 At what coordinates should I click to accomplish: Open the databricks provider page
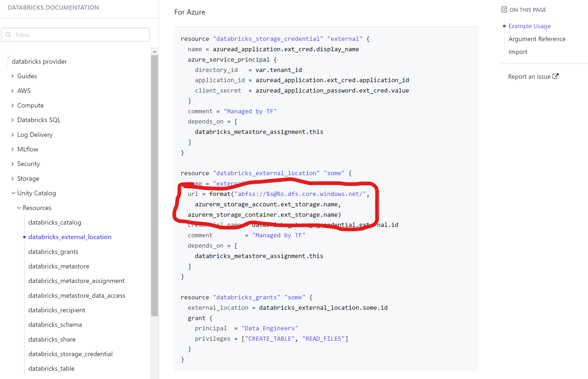click(39, 61)
